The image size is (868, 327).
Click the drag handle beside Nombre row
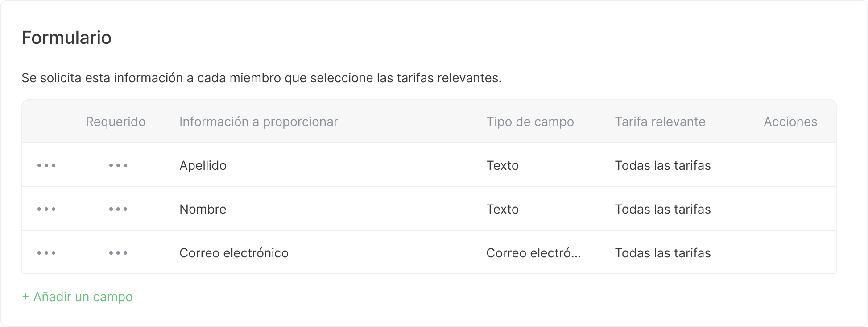47,209
